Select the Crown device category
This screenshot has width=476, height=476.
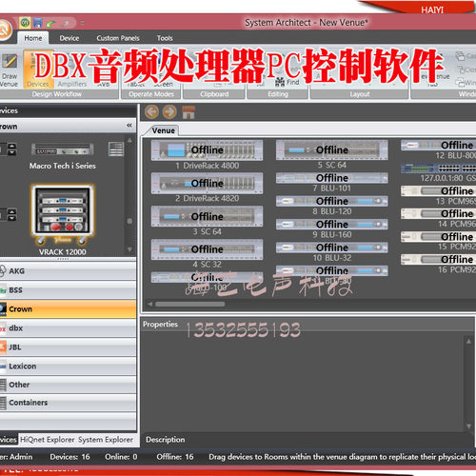click(x=68, y=309)
